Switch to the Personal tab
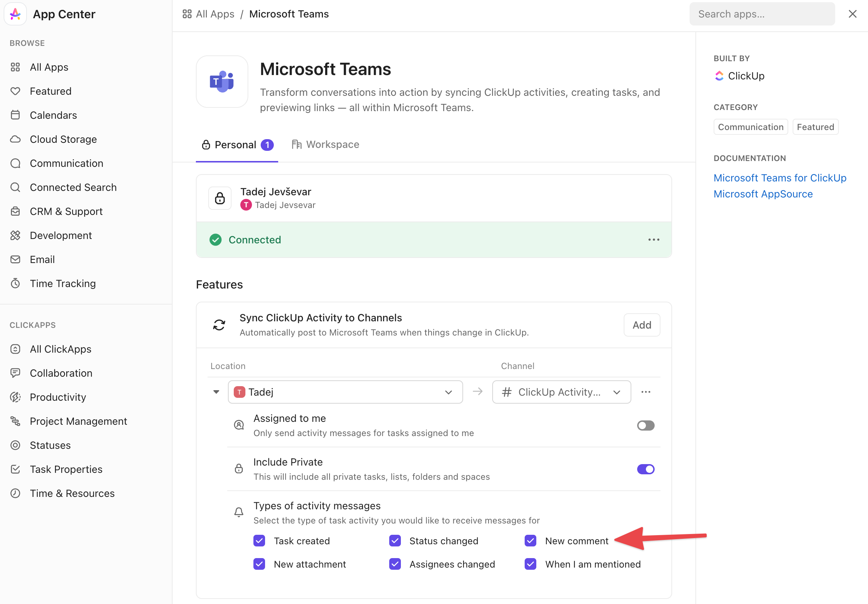This screenshot has width=868, height=604. point(237,145)
